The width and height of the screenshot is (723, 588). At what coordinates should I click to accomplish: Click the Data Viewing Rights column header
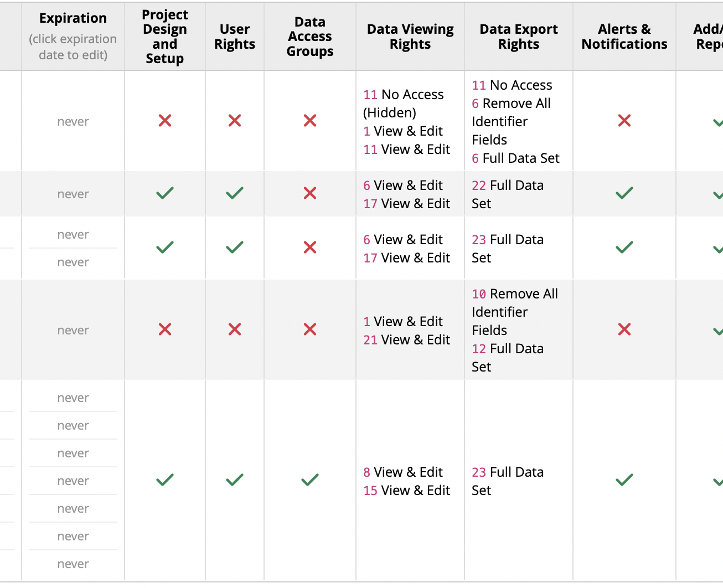point(410,36)
